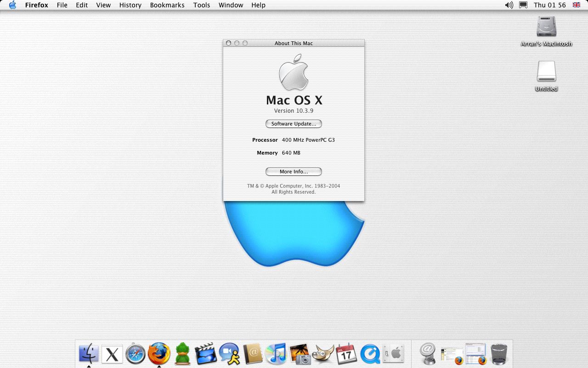This screenshot has width=588, height=368.
Task: Click the Software Update... button
Action: pos(294,124)
